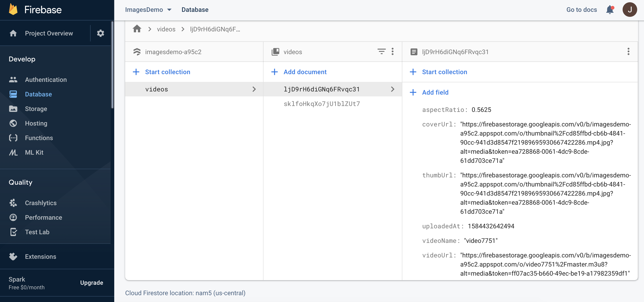Click the imagesdemo-a95c2 database icon
The image size is (644, 302).
click(137, 52)
